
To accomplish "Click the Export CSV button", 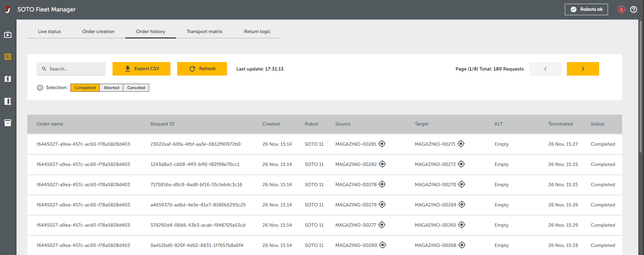I will 141,69.
